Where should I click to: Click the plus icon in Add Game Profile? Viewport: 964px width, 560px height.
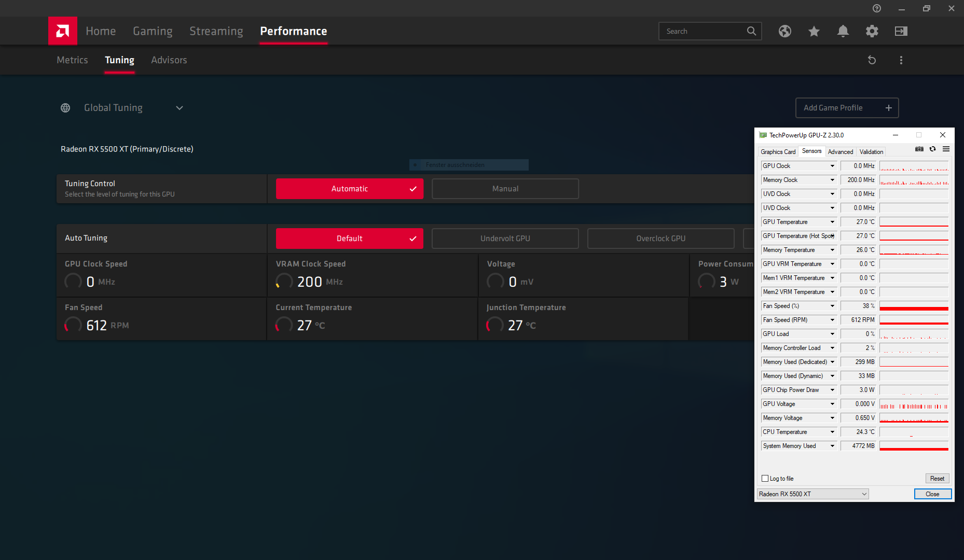point(889,108)
